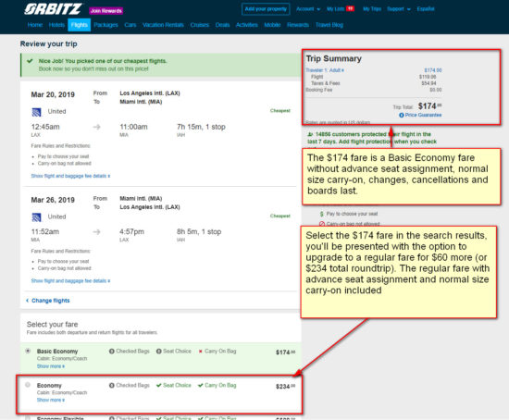This screenshot has height=420, width=509.
Task: Click the Basic Economy $174 price
Action: pos(286,352)
